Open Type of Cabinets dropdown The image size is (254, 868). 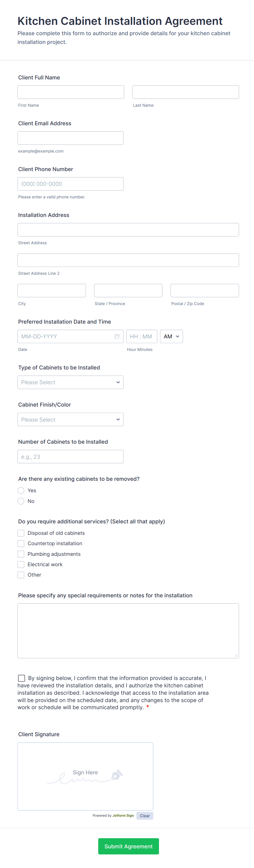pos(70,383)
